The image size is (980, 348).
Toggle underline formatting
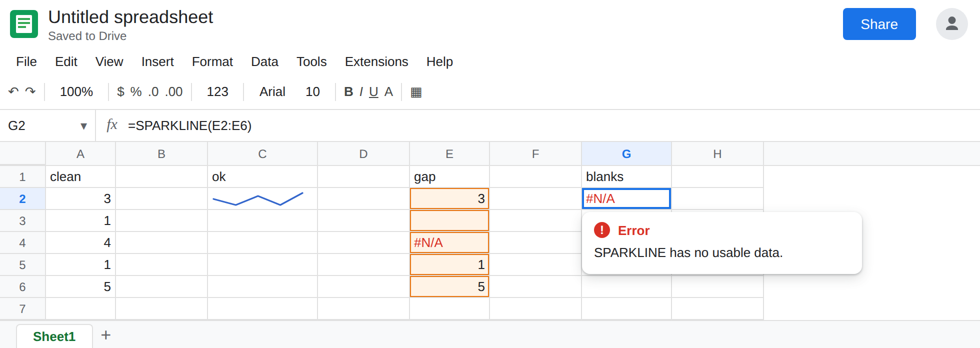[x=373, y=91]
